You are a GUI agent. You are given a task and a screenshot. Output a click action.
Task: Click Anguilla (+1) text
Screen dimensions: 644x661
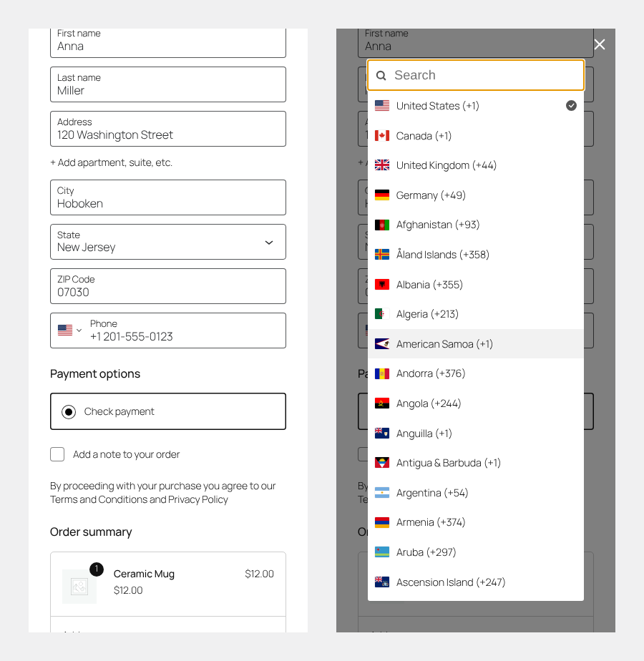coord(424,434)
